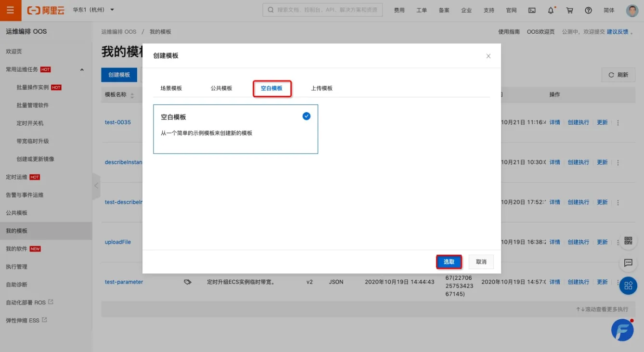644x352 pixels.
Task: Collapse the sidebar with the arrow handle
Action: (96, 185)
